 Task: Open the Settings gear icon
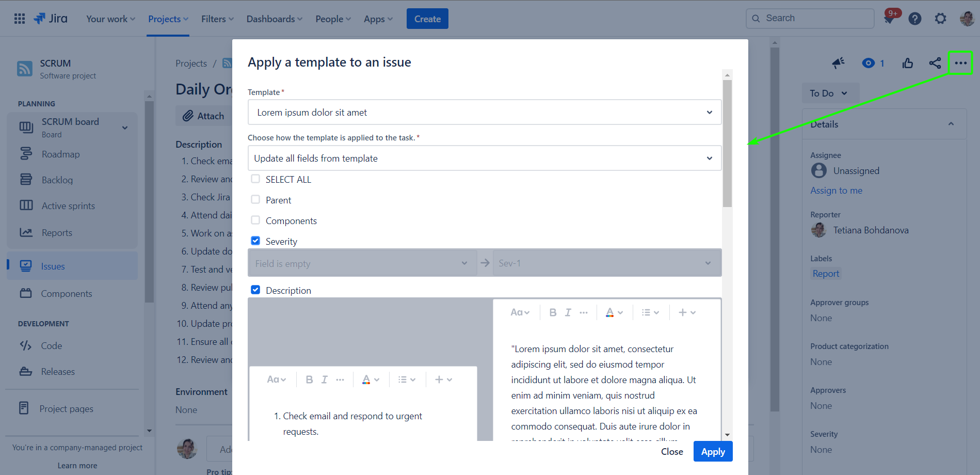tap(940, 19)
